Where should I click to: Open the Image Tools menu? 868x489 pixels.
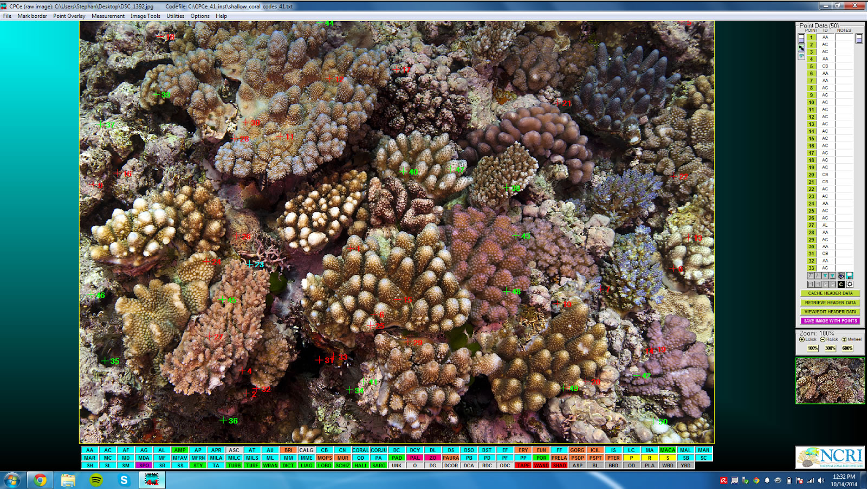[x=145, y=16]
